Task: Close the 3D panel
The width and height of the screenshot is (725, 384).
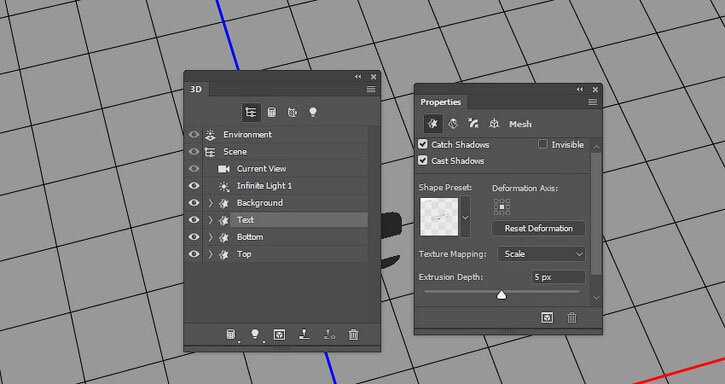Action: click(373, 77)
